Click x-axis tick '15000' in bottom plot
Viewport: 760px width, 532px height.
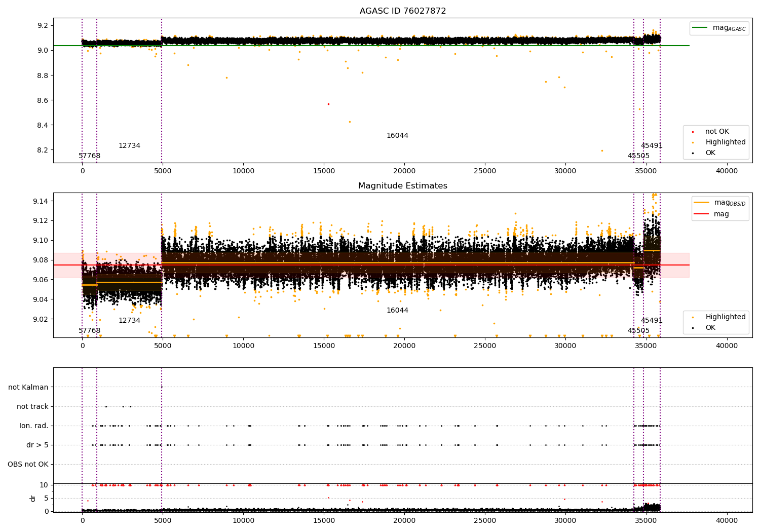(324, 520)
